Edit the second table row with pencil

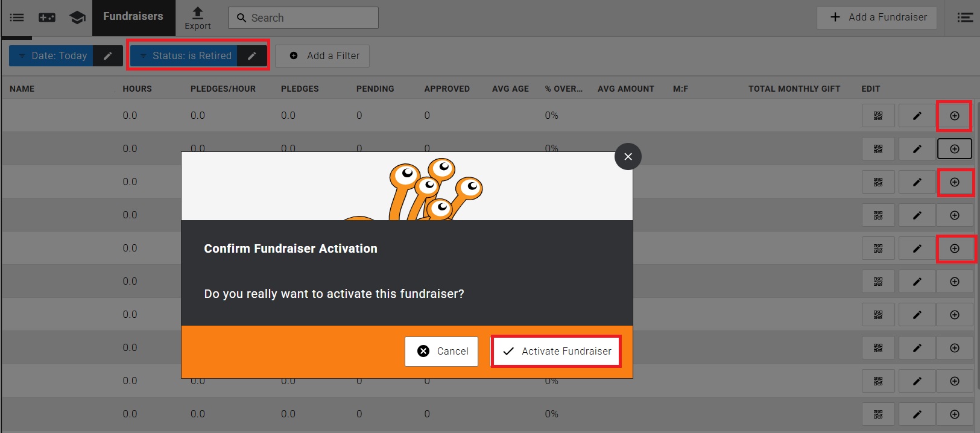pos(917,149)
